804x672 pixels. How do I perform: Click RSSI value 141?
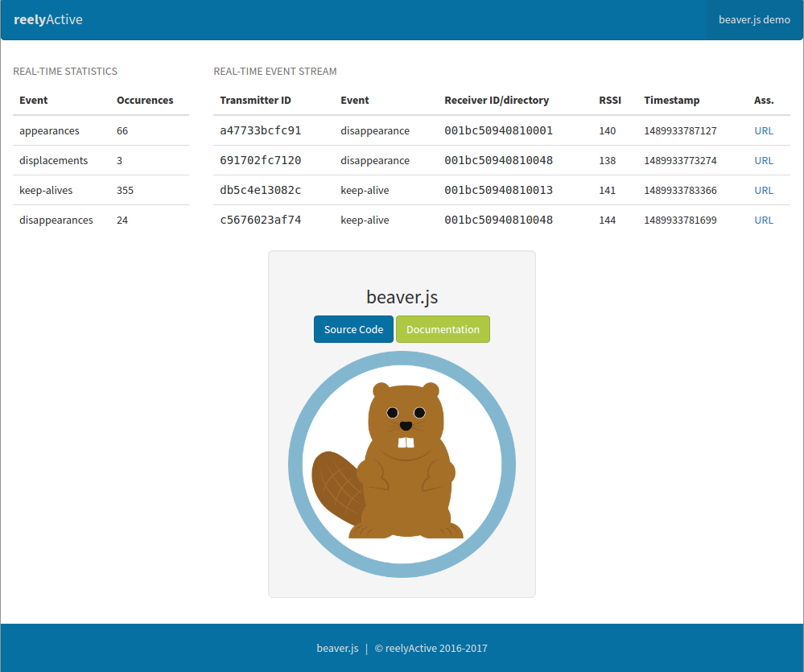[x=607, y=190]
